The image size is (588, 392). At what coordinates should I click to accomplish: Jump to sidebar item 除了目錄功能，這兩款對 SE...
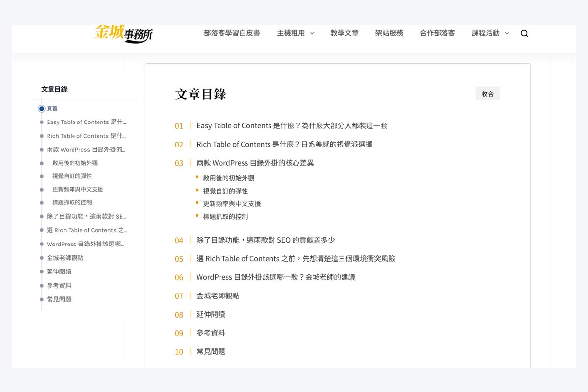click(87, 216)
